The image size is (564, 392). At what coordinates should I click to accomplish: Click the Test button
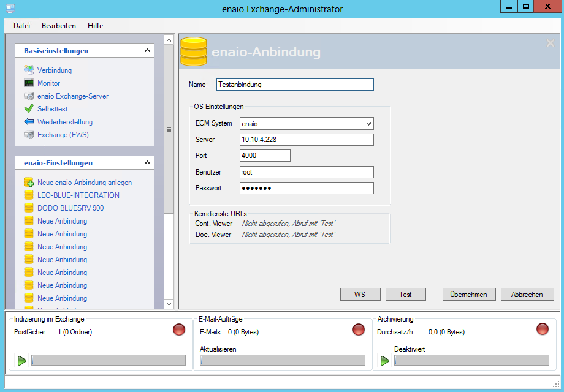pos(405,295)
